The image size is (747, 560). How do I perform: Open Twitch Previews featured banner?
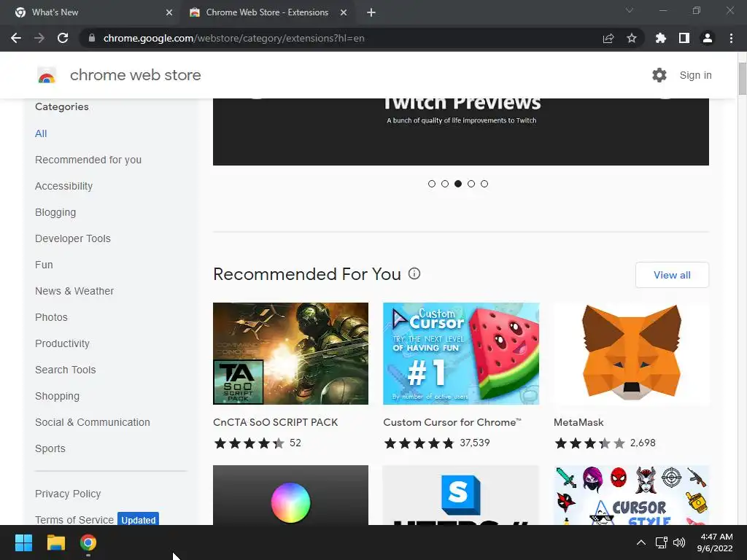[x=461, y=132]
